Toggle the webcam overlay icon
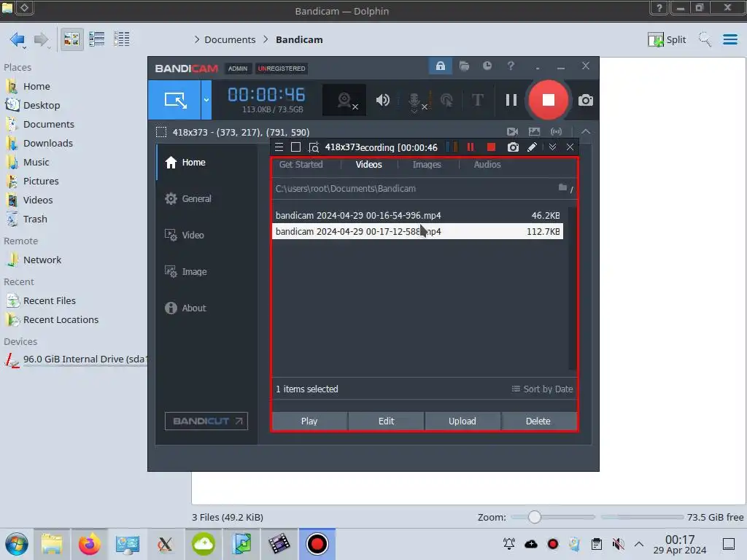The width and height of the screenshot is (747, 560). coord(344,100)
